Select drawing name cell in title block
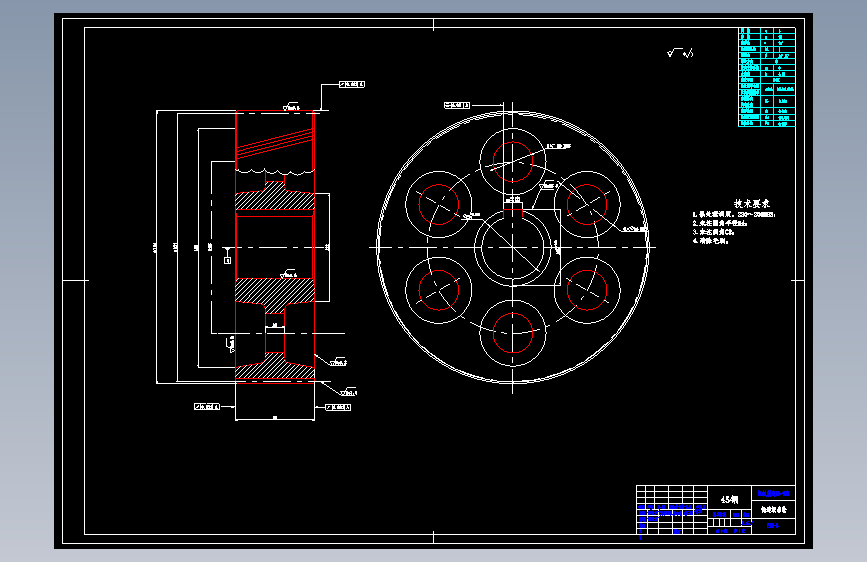The width and height of the screenshot is (867, 562). click(x=774, y=509)
